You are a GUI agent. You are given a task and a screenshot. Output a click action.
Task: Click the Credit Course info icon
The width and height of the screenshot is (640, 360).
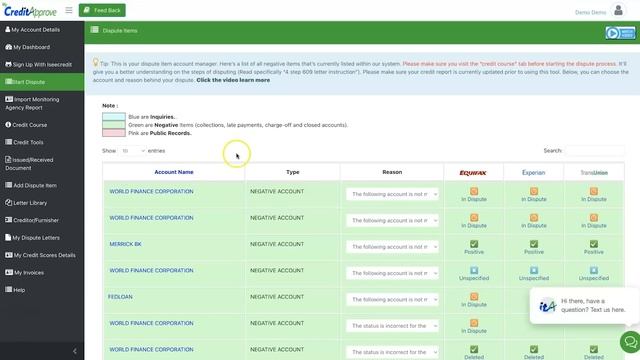pyautogui.click(x=8, y=124)
